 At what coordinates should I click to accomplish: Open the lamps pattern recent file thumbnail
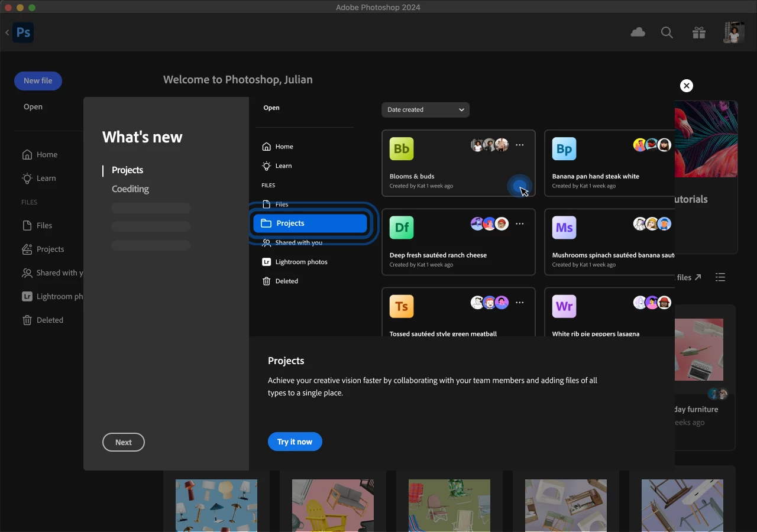[216, 505]
